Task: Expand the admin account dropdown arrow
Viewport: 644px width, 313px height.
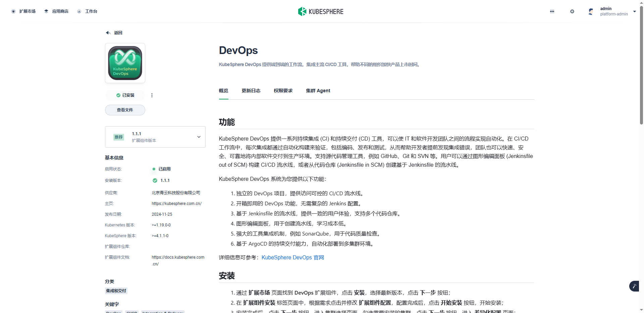Action: pyautogui.click(x=635, y=11)
